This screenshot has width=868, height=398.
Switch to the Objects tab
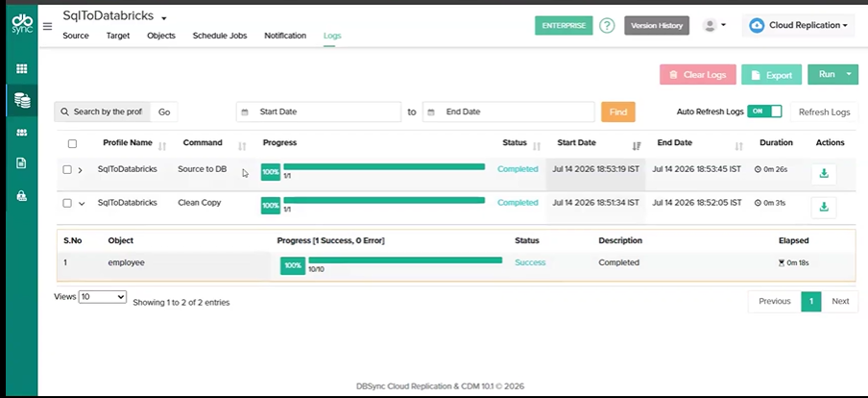[161, 36]
